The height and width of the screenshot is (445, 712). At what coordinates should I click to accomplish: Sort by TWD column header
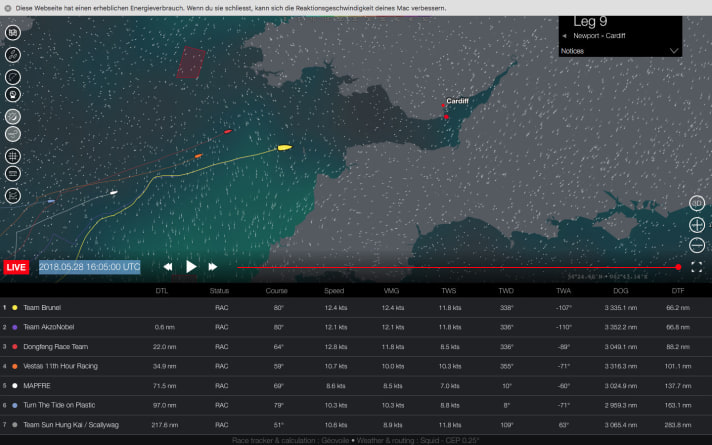point(506,291)
